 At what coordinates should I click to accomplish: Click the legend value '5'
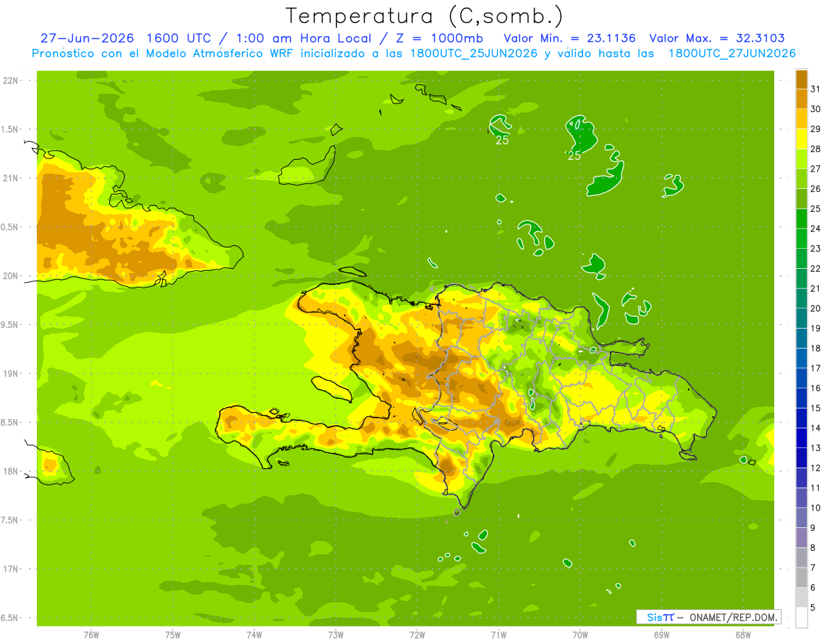[x=814, y=607]
